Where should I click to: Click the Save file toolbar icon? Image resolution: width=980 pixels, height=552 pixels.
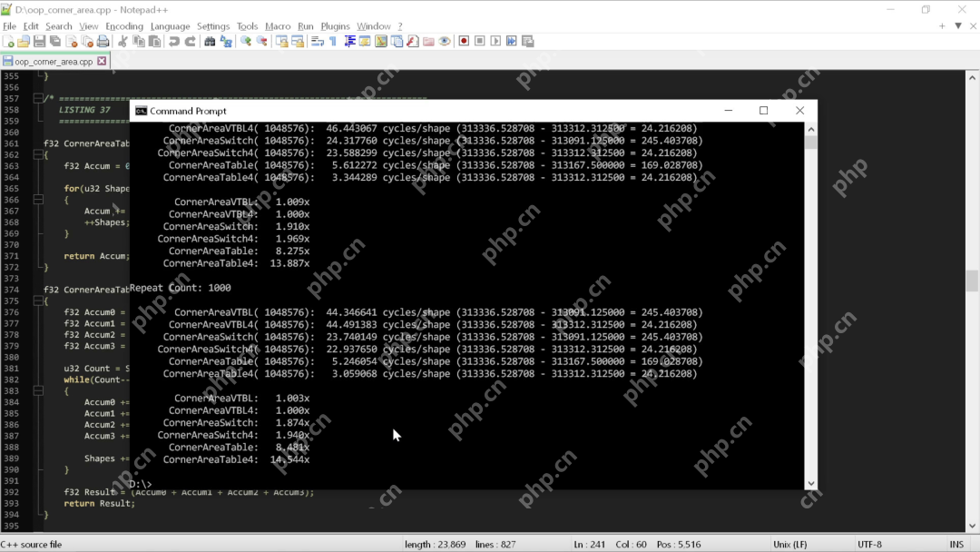(x=39, y=42)
